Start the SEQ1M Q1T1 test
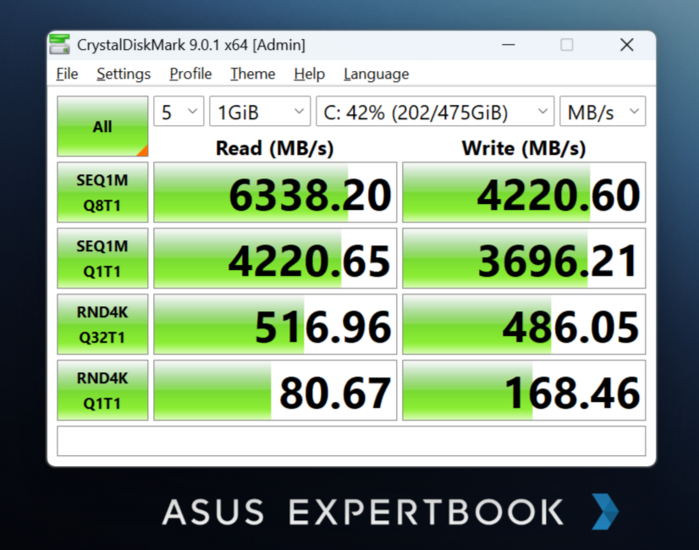Screen dimensions: 699x550 click(x=102, y=258)
